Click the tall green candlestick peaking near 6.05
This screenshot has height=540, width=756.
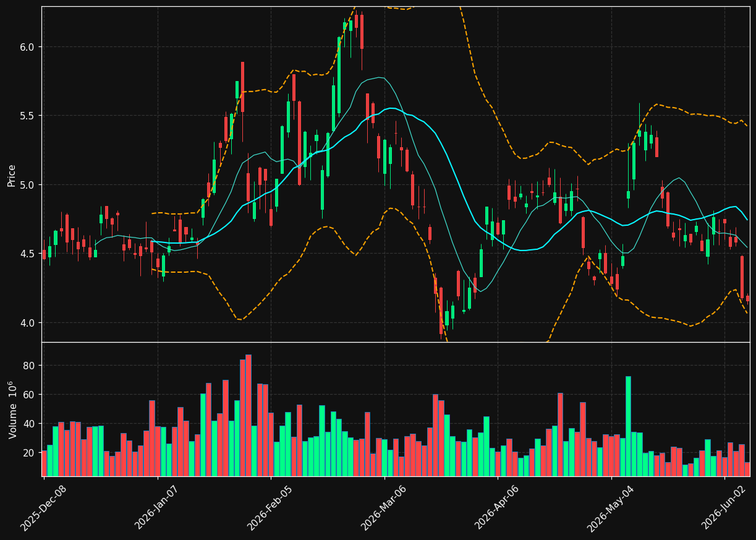pyautogui.click(x=339, y=75)
